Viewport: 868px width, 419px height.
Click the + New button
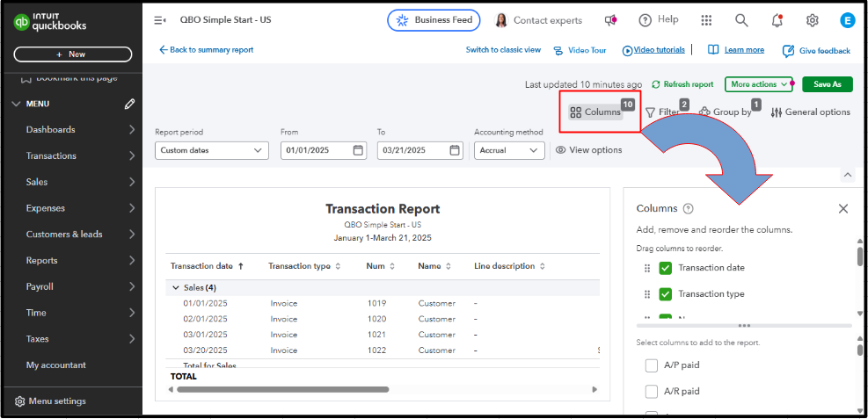click(x=72, y=54)
